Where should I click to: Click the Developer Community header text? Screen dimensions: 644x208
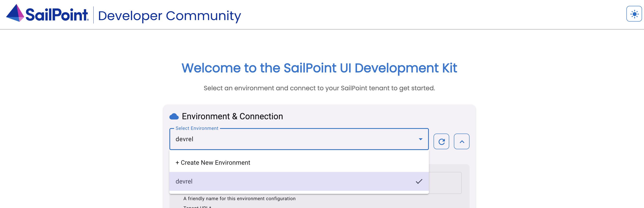[x=170, y=16]
